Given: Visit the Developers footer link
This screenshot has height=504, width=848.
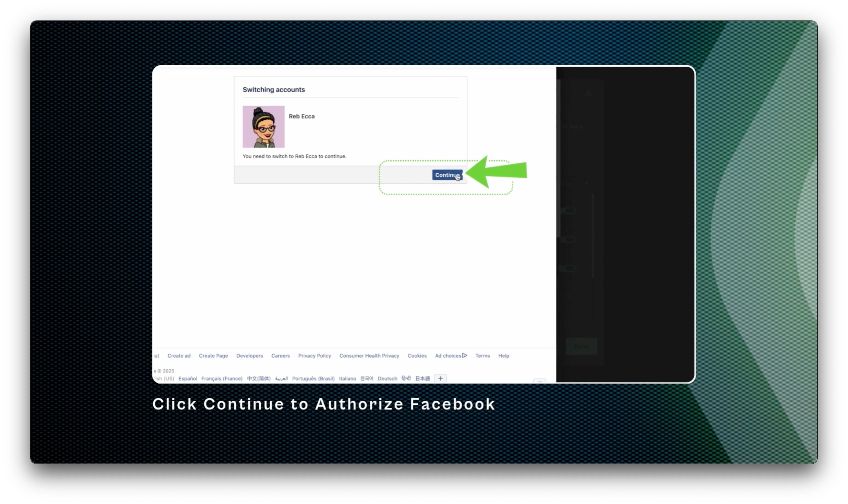Looking at the screenshot, I should point(250,355).
